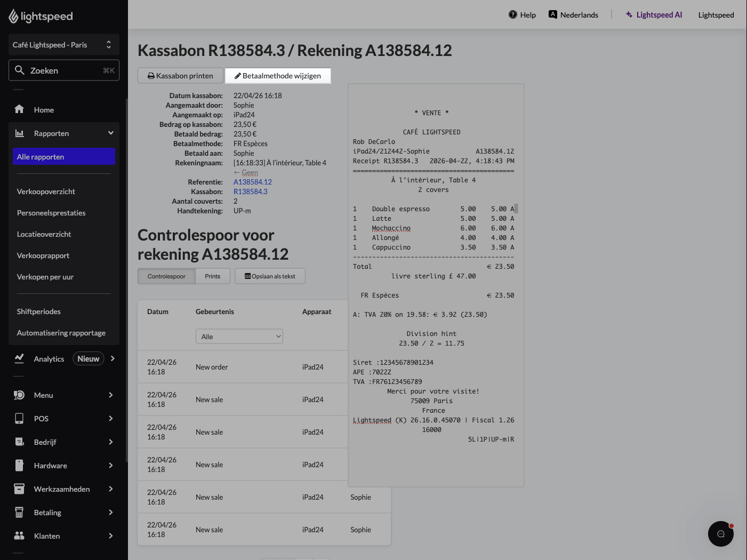Follow the A138584.12 reference link
747x560 pixels.
click(253, 182)
